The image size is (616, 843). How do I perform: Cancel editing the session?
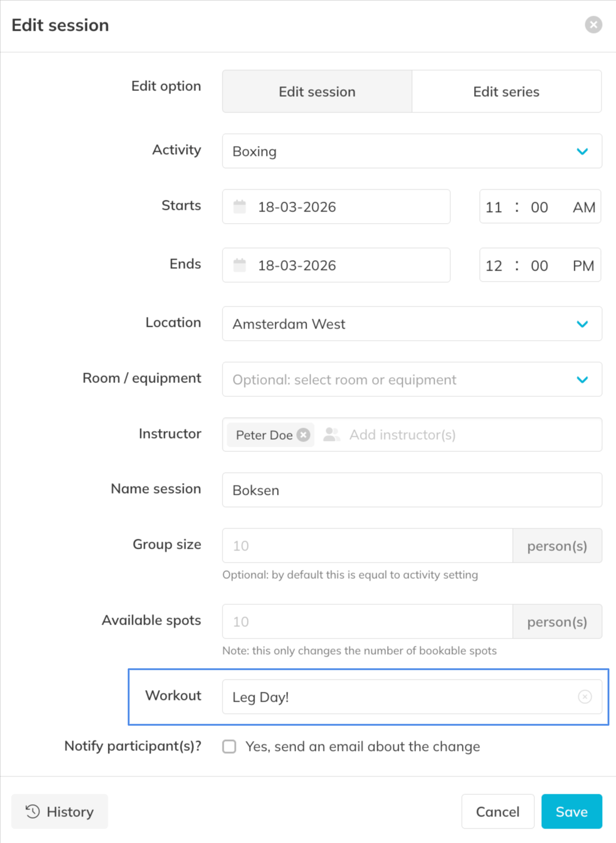tap(497, 811)
